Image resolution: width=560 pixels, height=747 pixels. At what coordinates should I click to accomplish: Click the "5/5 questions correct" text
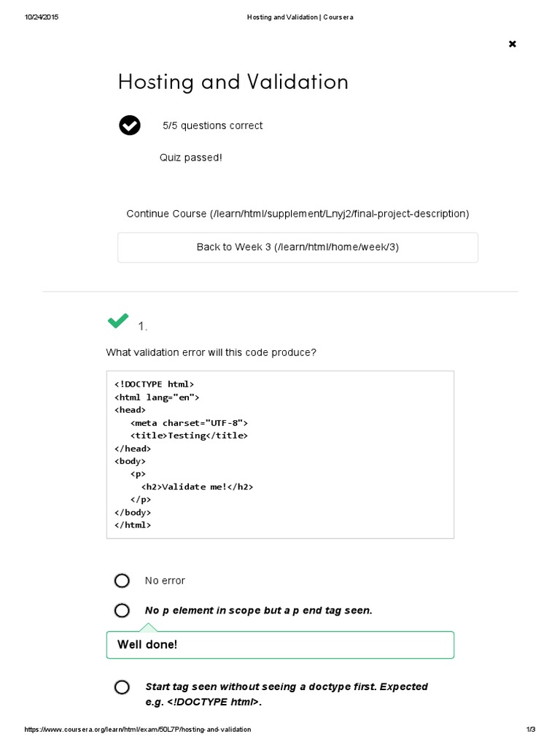point(212,125)
